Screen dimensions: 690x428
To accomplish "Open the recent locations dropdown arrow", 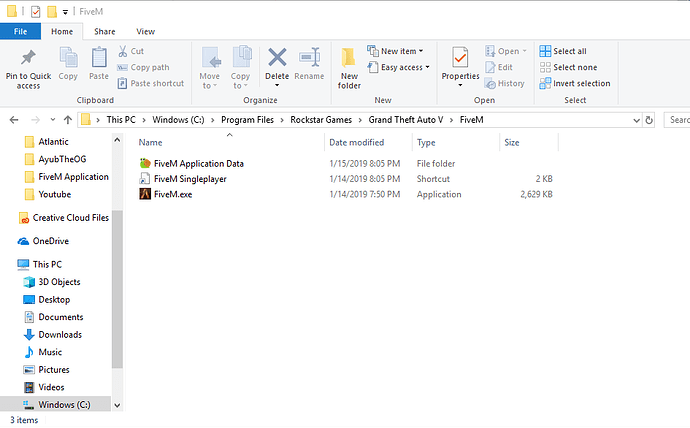I will tap(52, 120).
